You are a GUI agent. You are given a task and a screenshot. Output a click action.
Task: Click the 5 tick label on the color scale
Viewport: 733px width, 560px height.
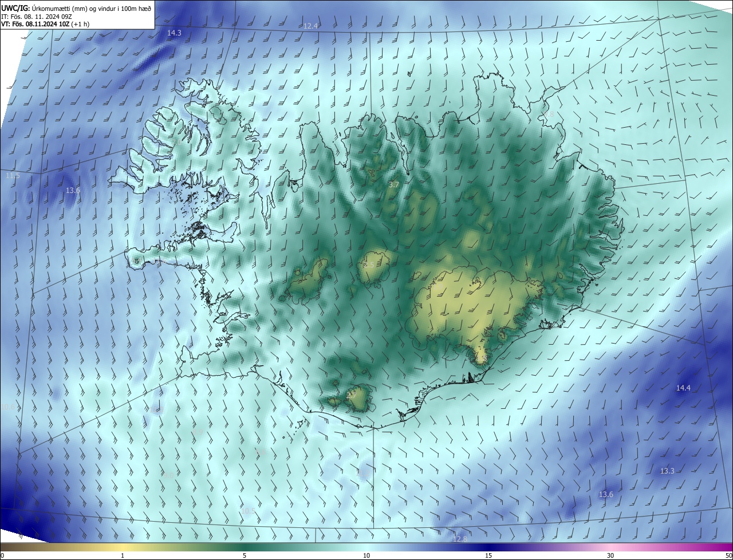coord(245,556)
